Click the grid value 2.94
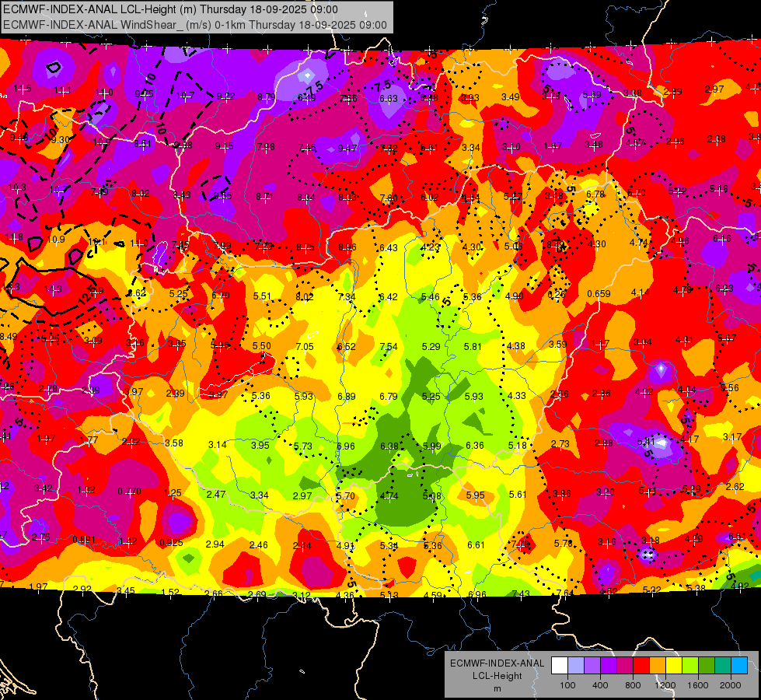 pos(215,544)
